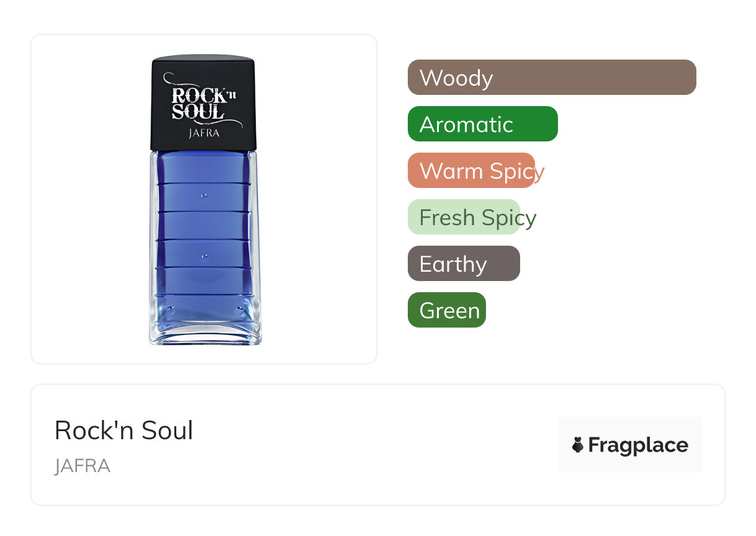This screenshot has height=536, width=756.
Task: Click the Aromatic accord bar
Action: [482, 124]
